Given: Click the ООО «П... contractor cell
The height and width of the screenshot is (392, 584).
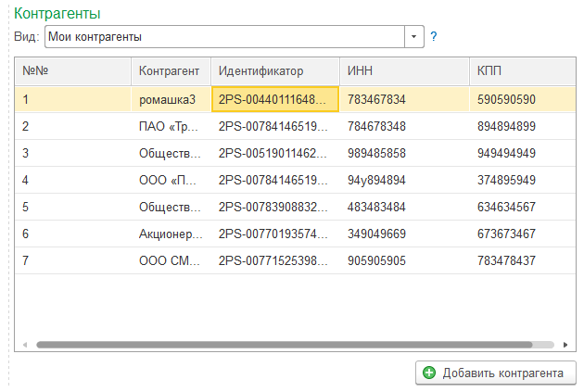Looking at the screenshot, I should pyautogui.click(x=170, y=180).
